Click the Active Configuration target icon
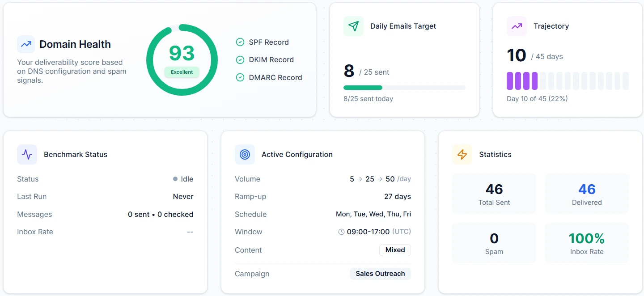This screenshot has width=644, height=296. 245,155
